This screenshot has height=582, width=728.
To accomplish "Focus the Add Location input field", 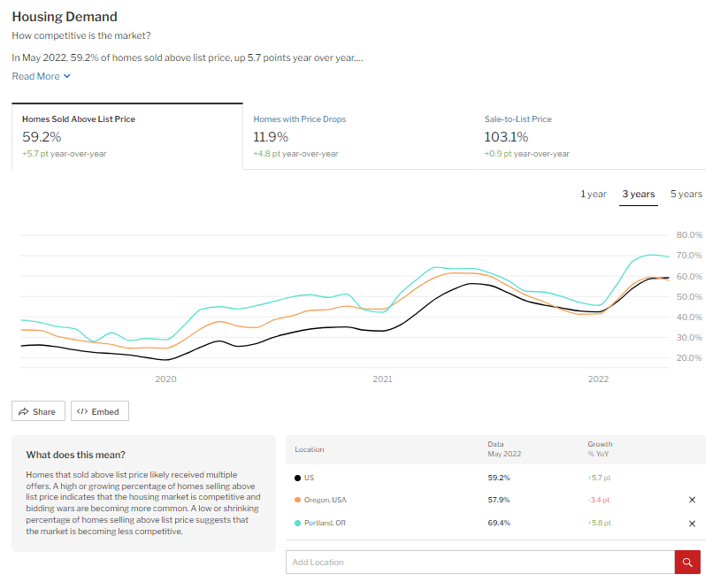I will pos(479,562).
